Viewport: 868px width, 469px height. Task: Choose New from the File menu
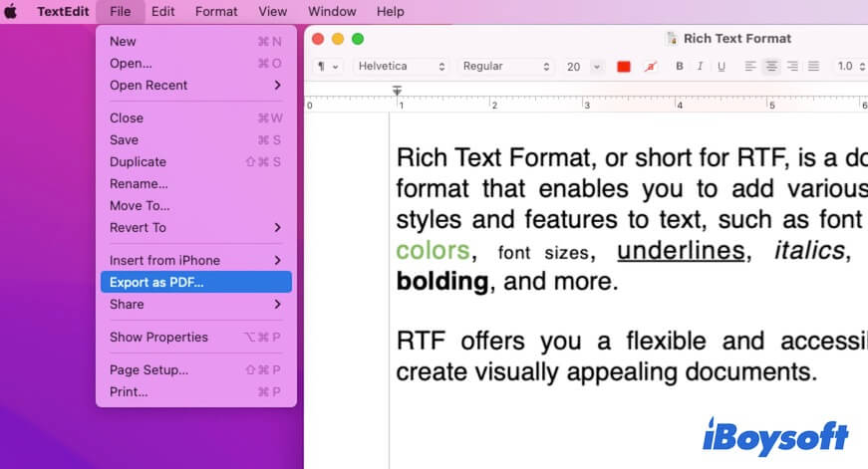(196, 42)
